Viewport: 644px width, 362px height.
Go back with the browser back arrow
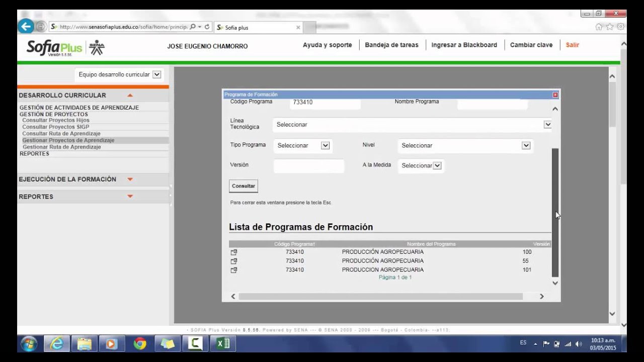coord(26,26)
